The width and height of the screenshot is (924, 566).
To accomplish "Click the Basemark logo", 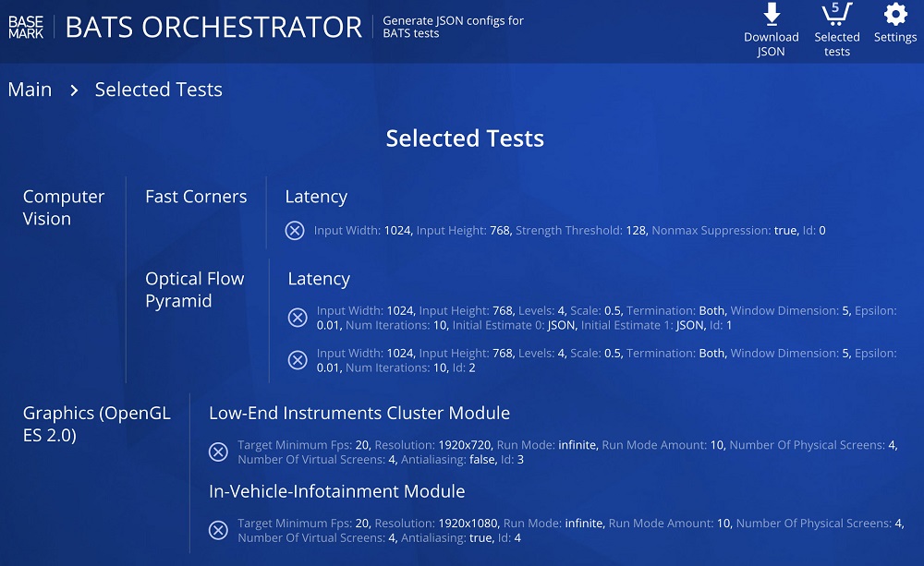I will (x=26, y=27).
